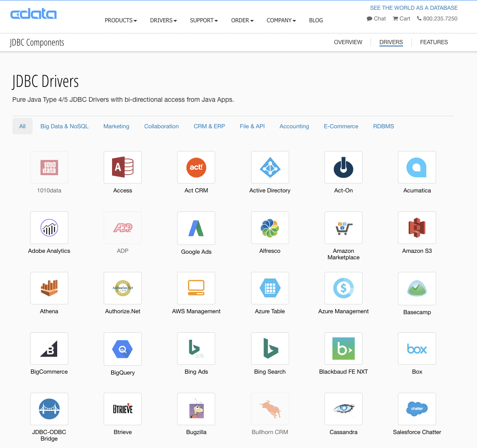Click the Amazon Marketplace label
This screenshot has height=448, width=477.
344,254
